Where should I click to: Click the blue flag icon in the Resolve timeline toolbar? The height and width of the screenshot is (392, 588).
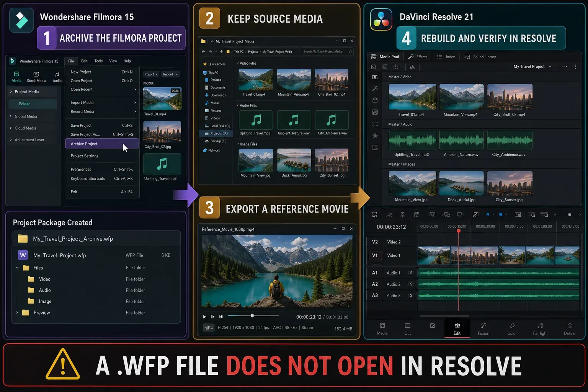point(488,214)
